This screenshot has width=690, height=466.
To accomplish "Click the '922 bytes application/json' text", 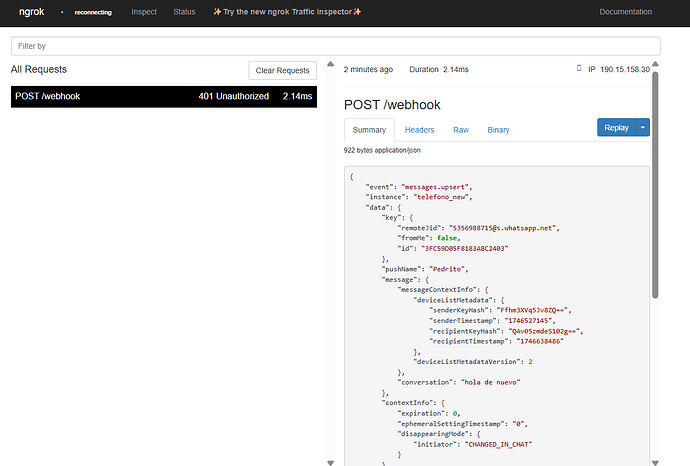I will pos(382,150).
